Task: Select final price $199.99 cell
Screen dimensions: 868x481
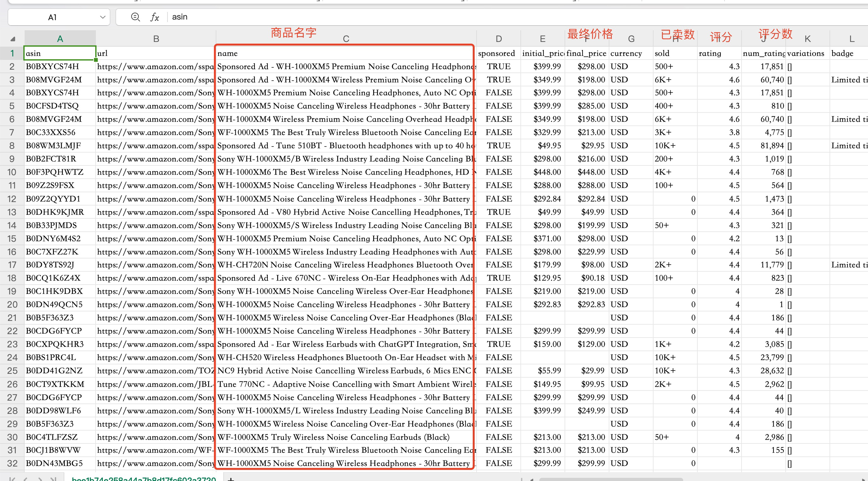Action: pos(587,225)
